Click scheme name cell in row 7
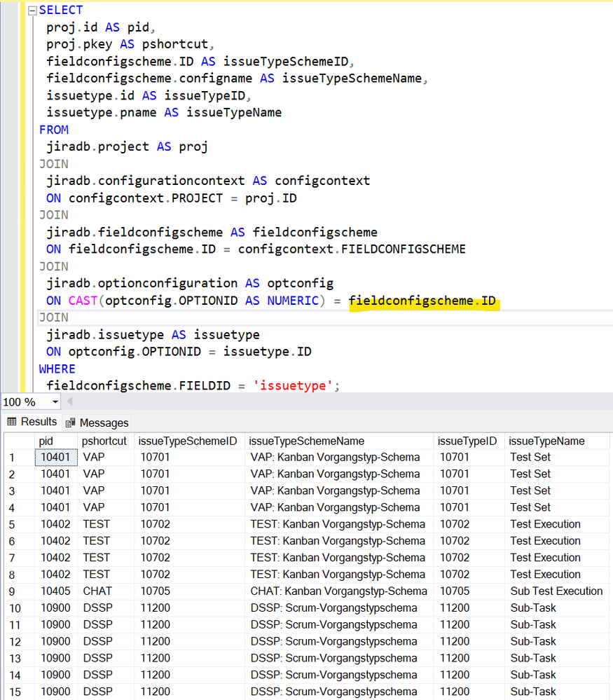 coord(339,558)
